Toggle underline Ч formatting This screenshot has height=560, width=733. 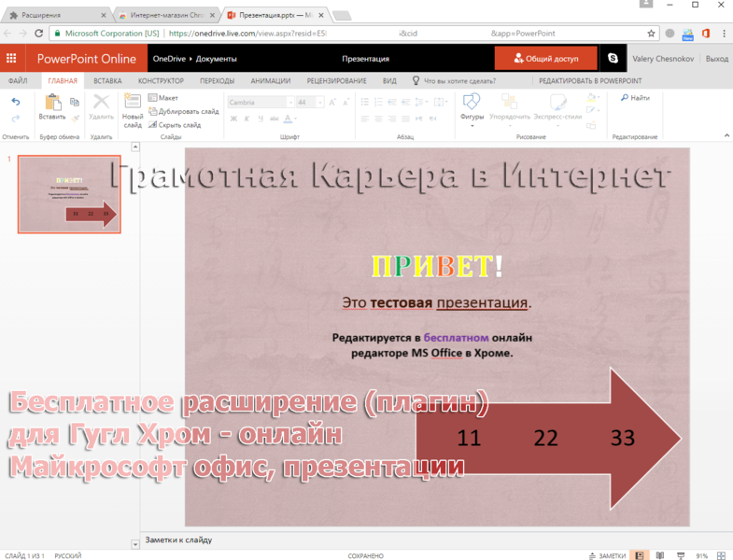click(x=261, y=119)
